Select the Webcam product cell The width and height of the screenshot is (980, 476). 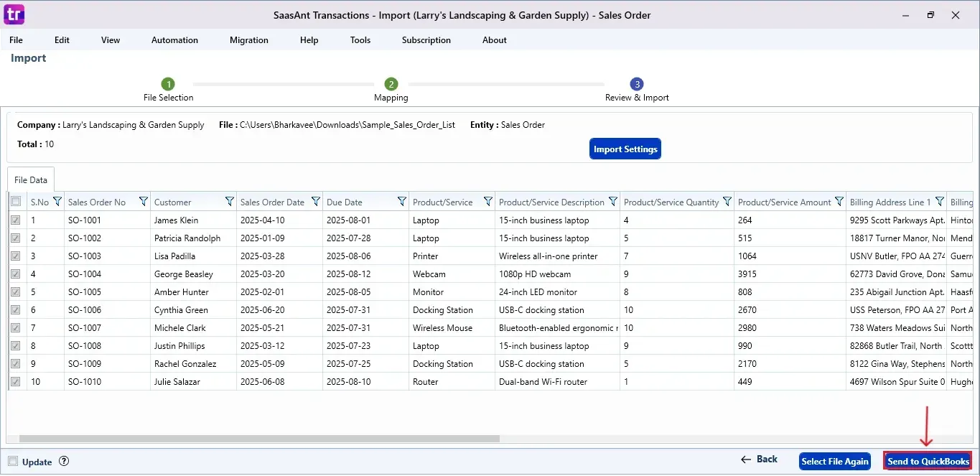[452, 274]
